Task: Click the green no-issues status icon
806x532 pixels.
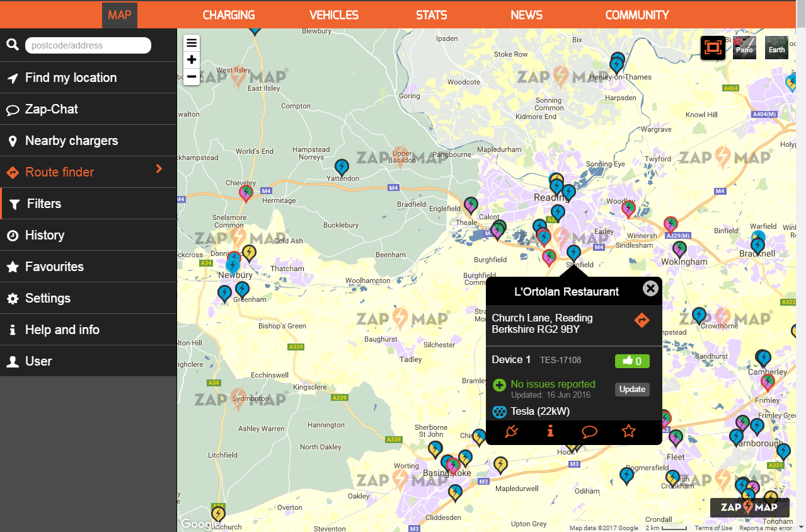Action: [x=499, y=385]
